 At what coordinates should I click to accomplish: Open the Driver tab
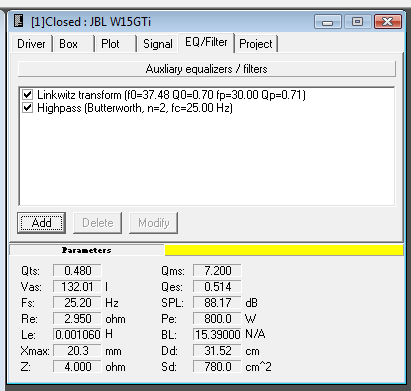pos(31,44)
